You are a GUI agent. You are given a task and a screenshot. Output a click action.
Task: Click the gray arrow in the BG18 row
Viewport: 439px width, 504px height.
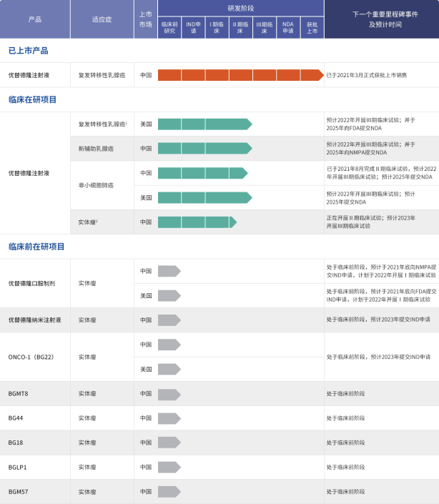click(x=169, y=443)
